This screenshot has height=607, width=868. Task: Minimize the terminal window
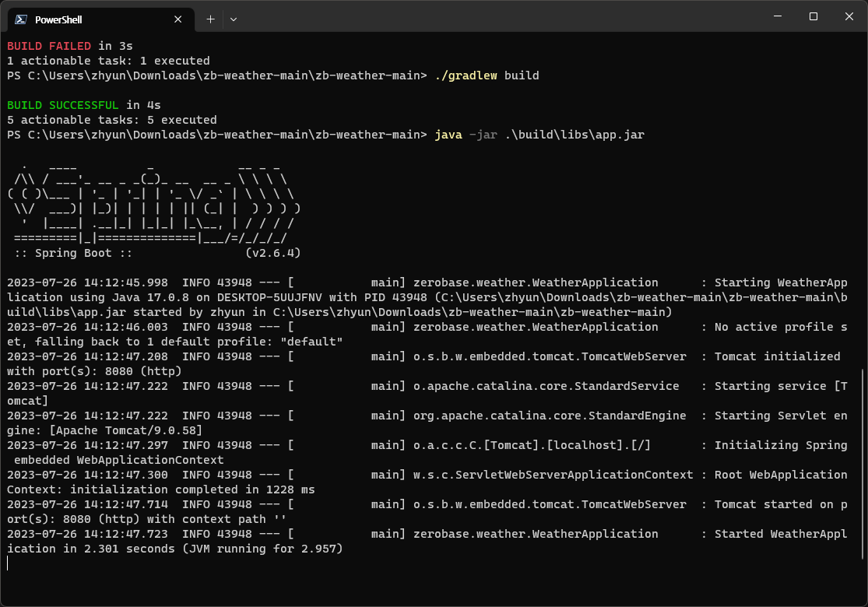click(x=777, y=16)
